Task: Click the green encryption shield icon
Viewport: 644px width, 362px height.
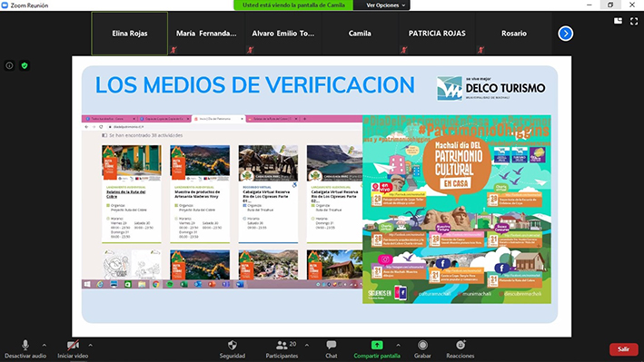Action: coord(25,65)
